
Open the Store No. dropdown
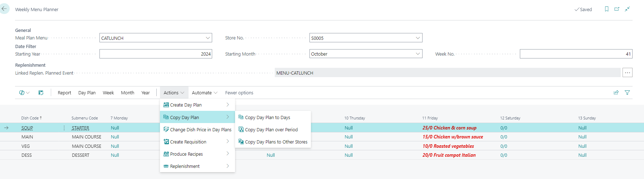tap(418, 38)
